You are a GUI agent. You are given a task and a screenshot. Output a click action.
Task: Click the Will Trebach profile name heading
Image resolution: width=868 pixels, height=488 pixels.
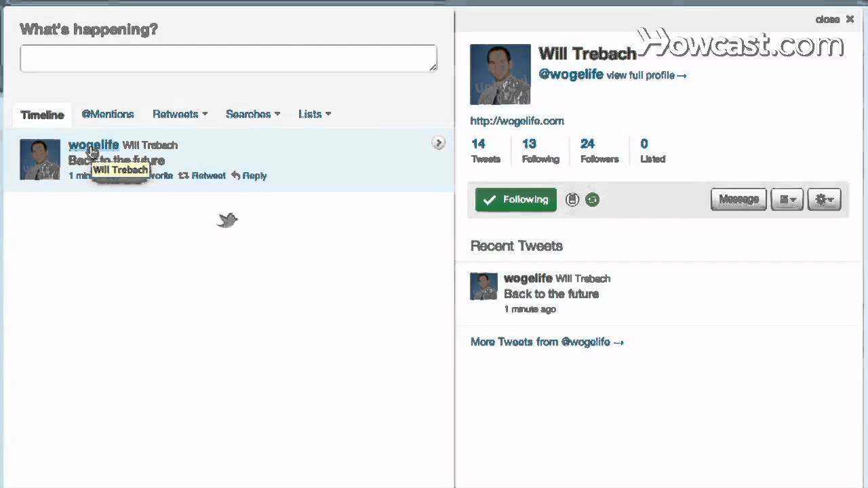tap(587, 54)
